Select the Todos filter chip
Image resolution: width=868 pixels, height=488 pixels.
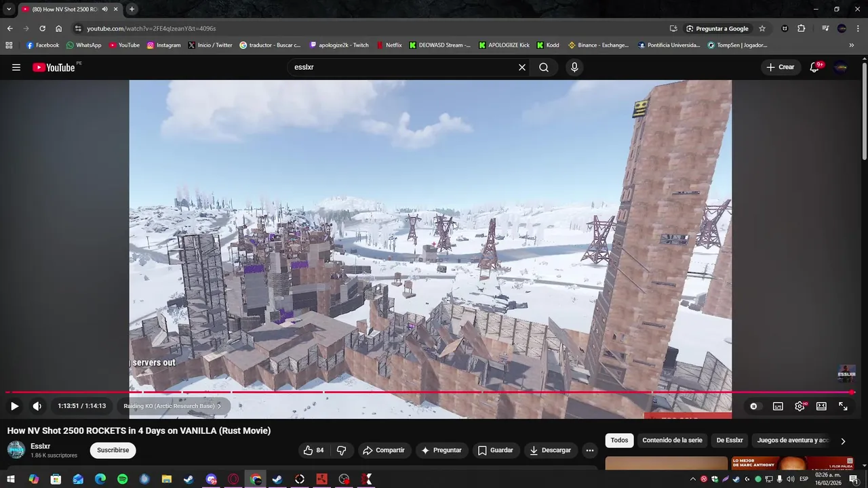[619, 441]
